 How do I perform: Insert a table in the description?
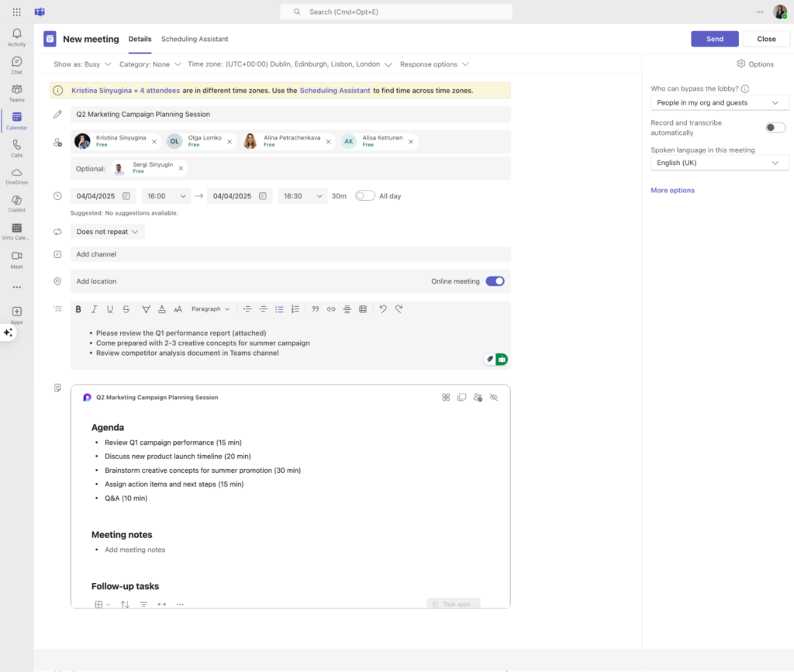[363, 309]
